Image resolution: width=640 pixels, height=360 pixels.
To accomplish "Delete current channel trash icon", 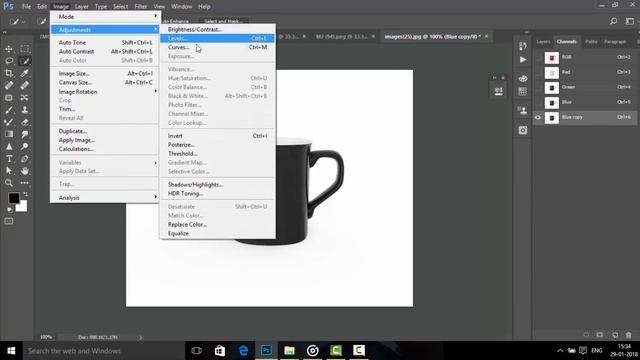I will 629,335.
